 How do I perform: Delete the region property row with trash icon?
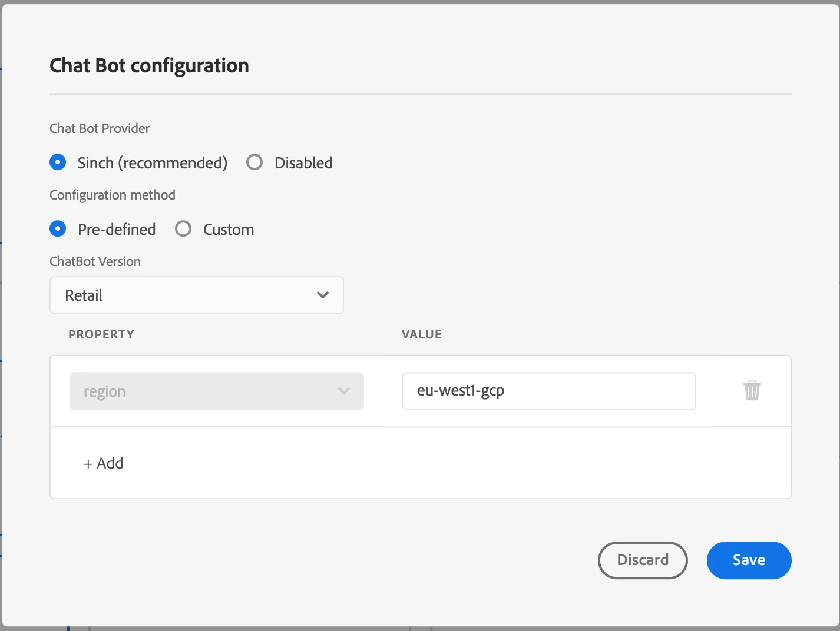752,390
